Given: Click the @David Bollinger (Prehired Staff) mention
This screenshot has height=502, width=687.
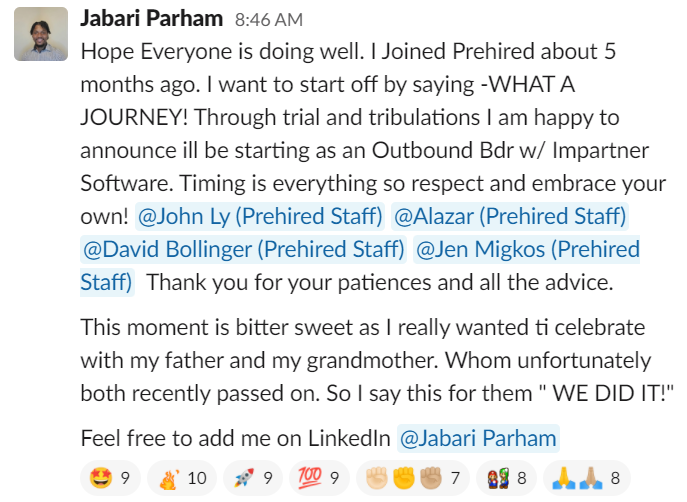Looking at the screenshot, I should click(243, 249).
